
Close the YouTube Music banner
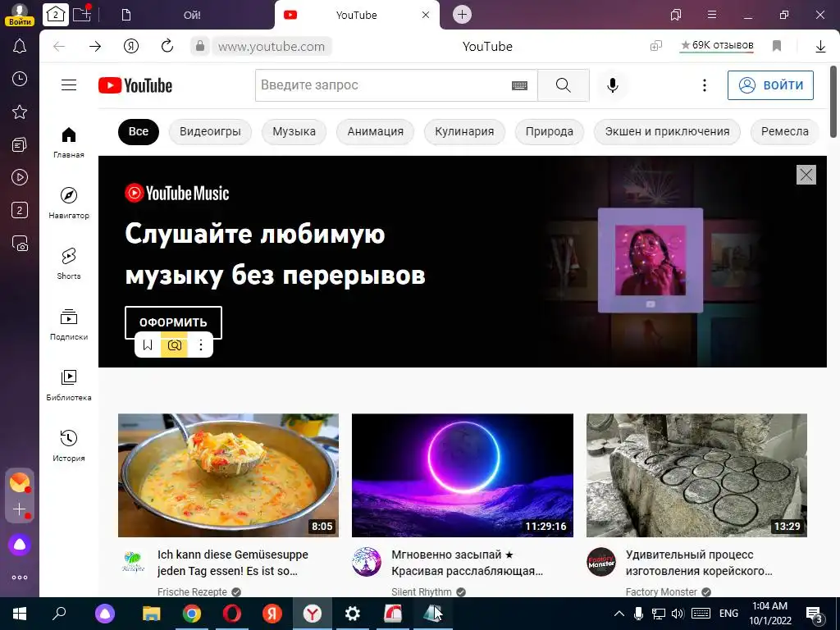tap(806, 175)
